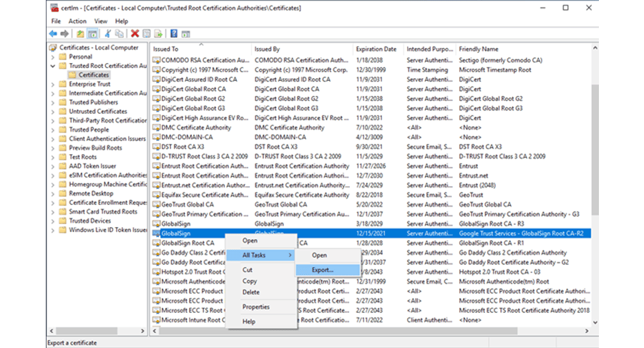Click the Export List toolbar icon
Screen dimensions: 644x348
tap(158, 34)
